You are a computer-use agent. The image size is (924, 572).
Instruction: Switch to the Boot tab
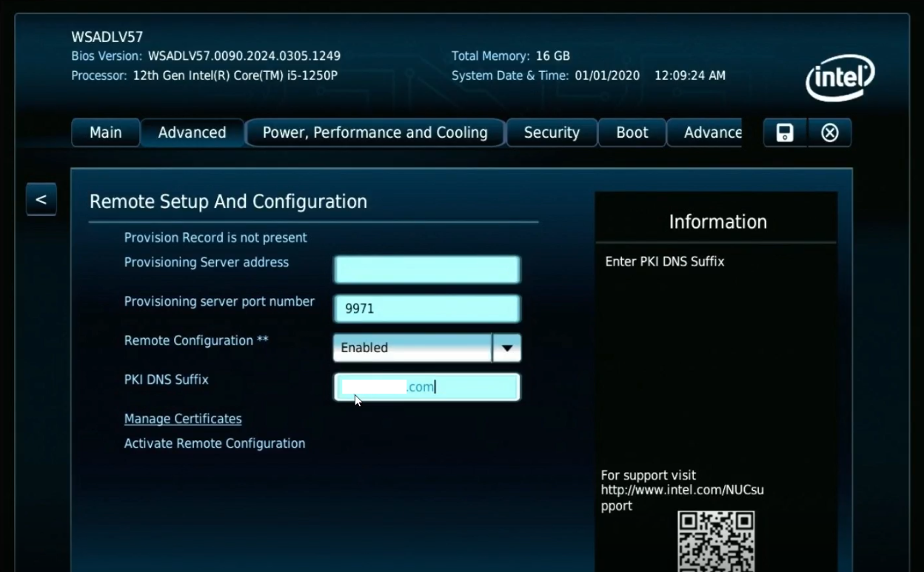pos(632,132)
